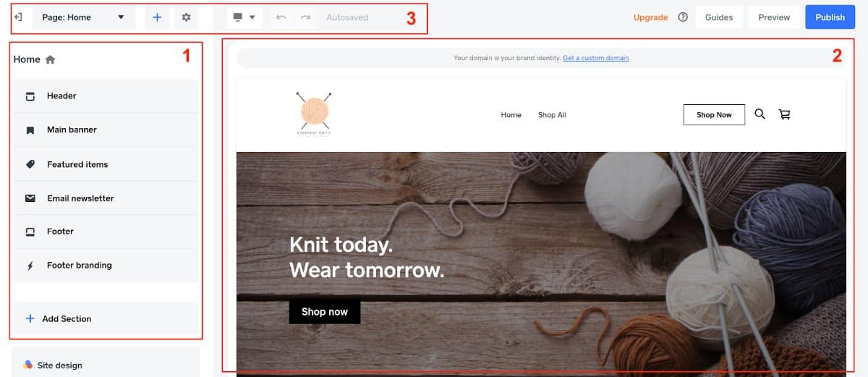Viewport: 868px width, 377px height.
Task: Click the home icon beside Home title
Action: tap(50, 60)
